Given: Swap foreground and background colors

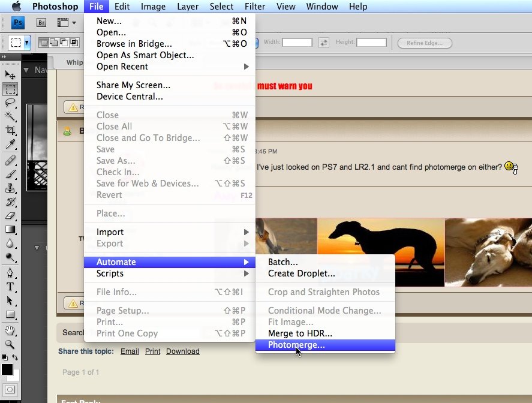Looking at the screenshot, I should (x=15, y=357).
